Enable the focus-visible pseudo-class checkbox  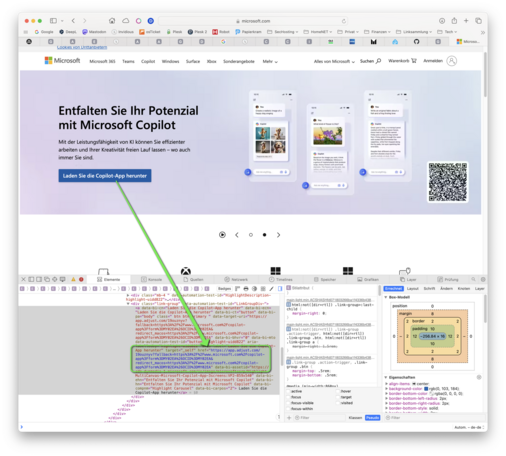click(289, 403)
